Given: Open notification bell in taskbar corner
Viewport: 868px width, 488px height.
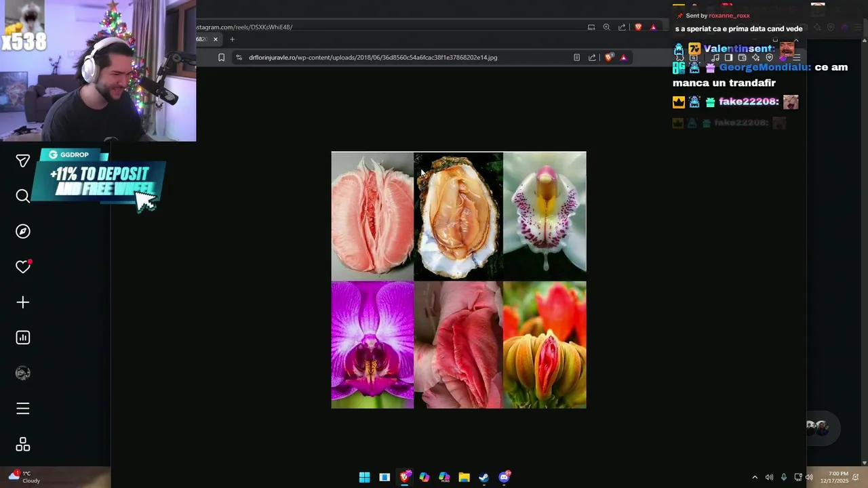Looking at the screenshot, I should (x=856, y=477).
